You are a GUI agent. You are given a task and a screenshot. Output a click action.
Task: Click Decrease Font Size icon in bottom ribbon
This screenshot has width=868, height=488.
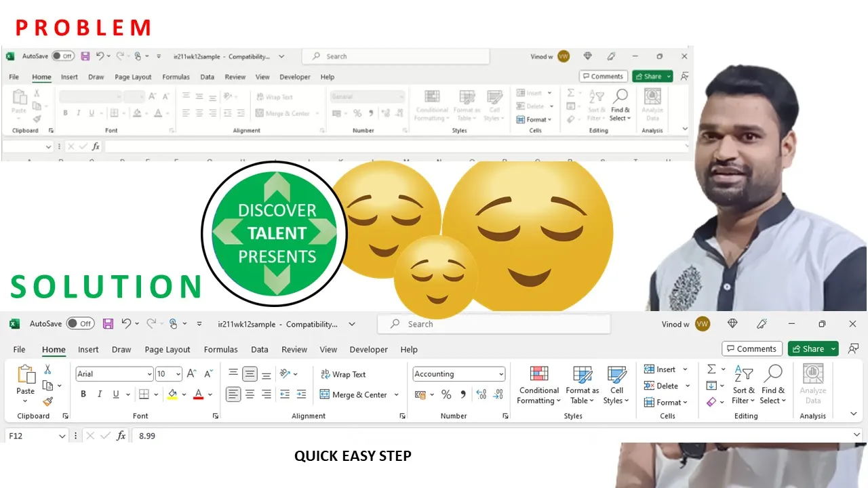point(208,373)
